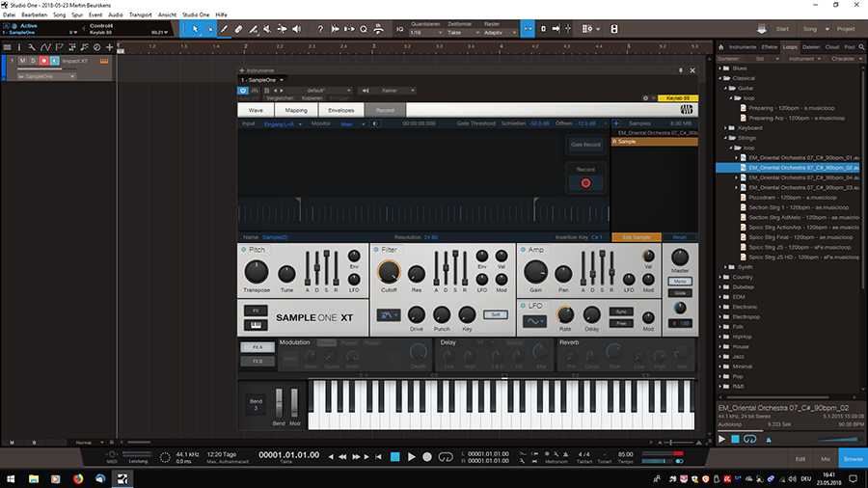
Task: Play the loop preview in browser
Action: 721,440
